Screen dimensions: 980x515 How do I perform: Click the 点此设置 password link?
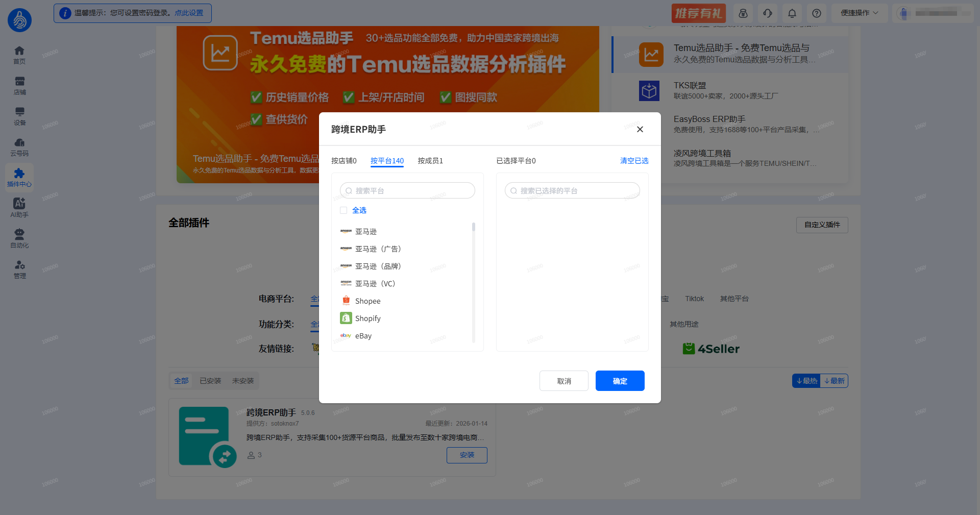pos(189,13)
